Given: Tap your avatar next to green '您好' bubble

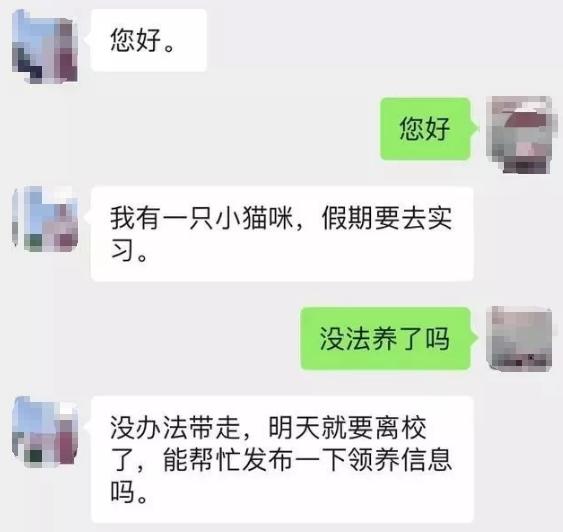Looking at the screenshot, I should click(519, 135).
